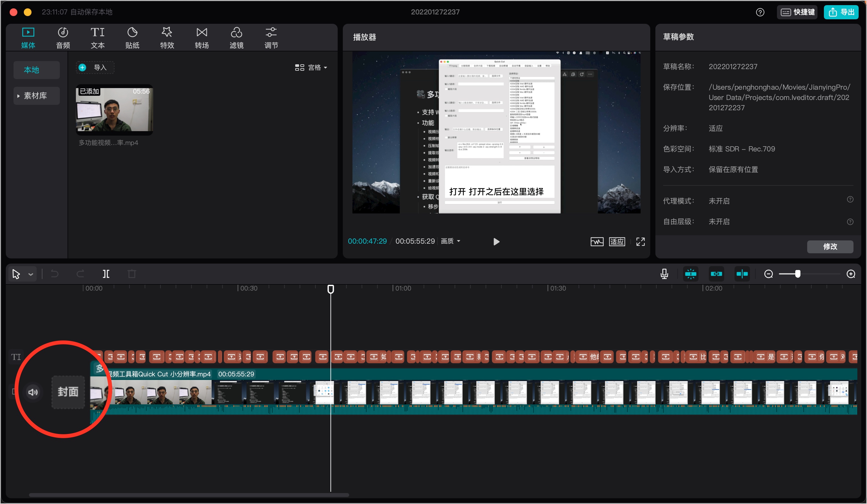Mute the main video track audio
This screenshot has width=867, height=504.
point(33,392)
